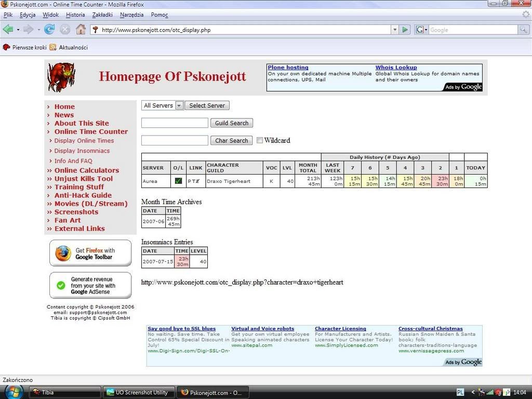The image size is (532, 399).
Task: Expand the Movies (DL/Stream) section
Action: tap(91, 204)
